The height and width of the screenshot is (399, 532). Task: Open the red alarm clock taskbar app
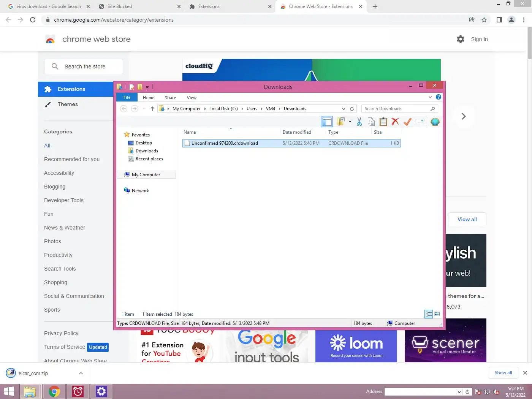click(78, 391)
